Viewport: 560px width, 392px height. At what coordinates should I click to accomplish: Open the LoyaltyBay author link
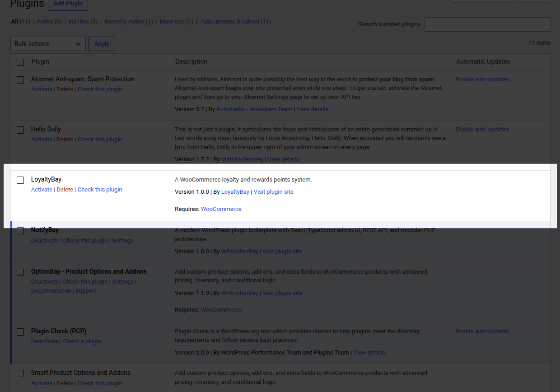coord(235,192)
